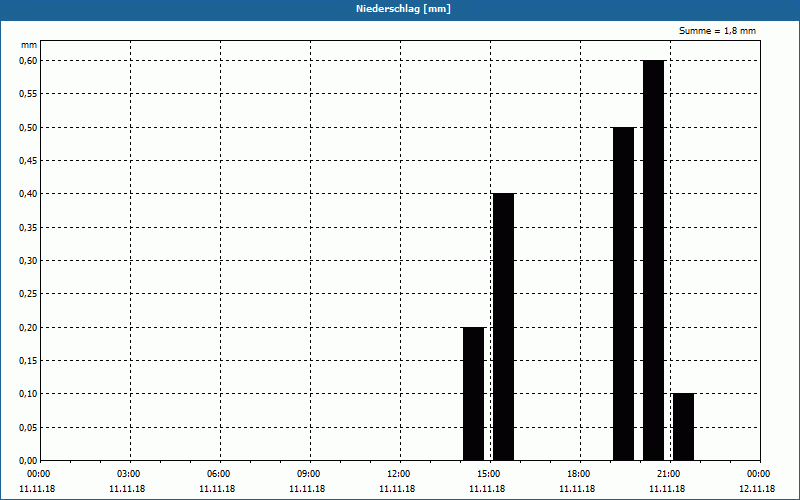The width and height of the screenshot is (800, 500).
Task: Select the 15:00 time axis label
Action: tap(489, 474)
